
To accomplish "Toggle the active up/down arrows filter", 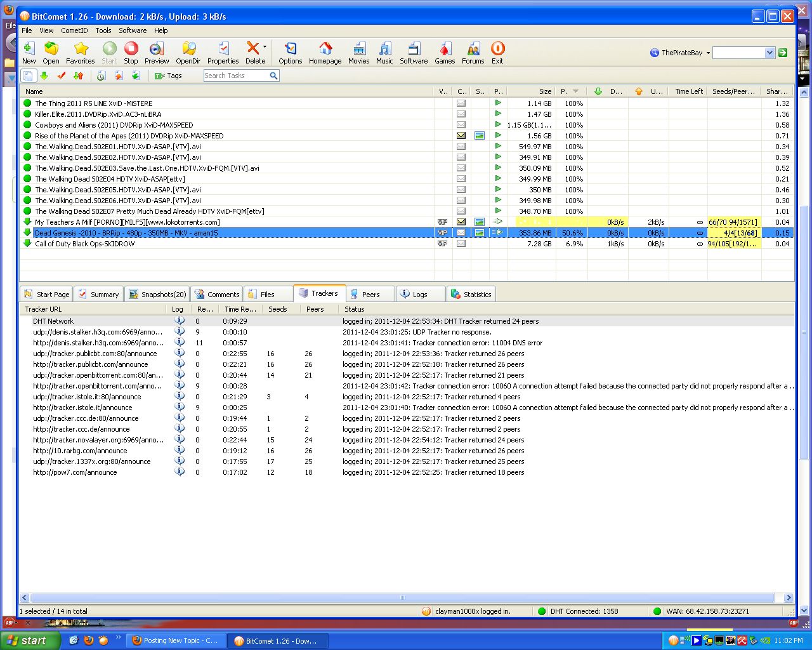I will pyautogui.click(x=78, y=76).
